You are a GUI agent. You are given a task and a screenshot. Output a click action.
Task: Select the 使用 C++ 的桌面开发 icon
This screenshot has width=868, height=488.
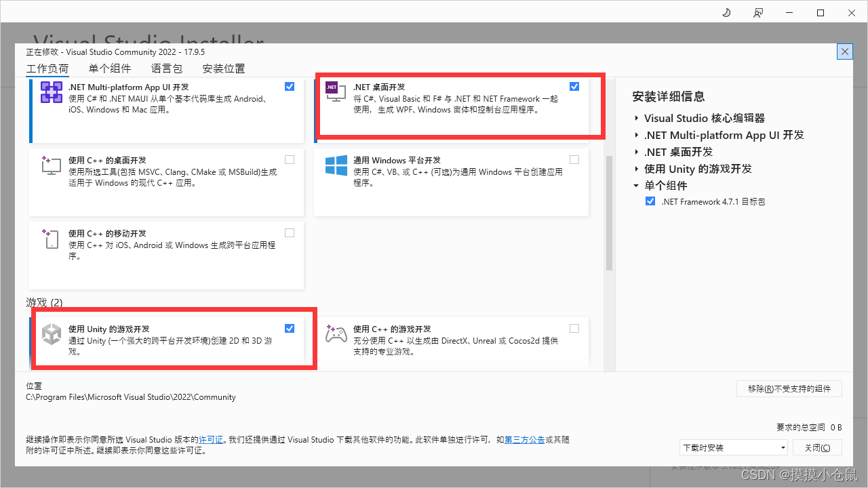tap(51, 165)
